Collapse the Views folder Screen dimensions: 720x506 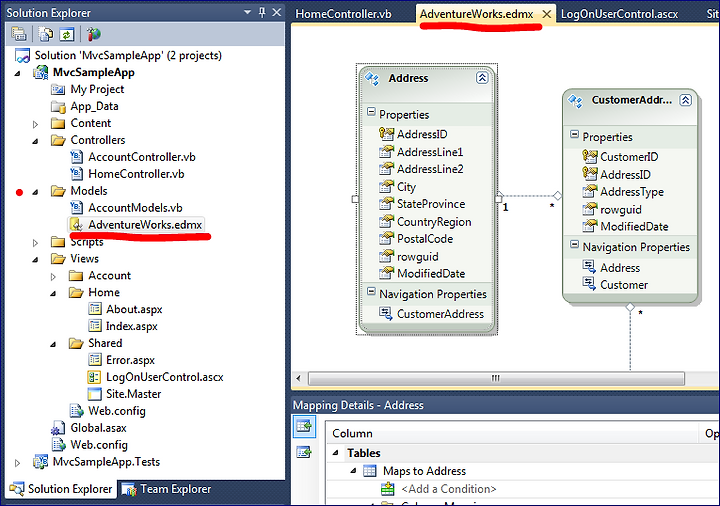pyautogui.click(x=35, y=260)
